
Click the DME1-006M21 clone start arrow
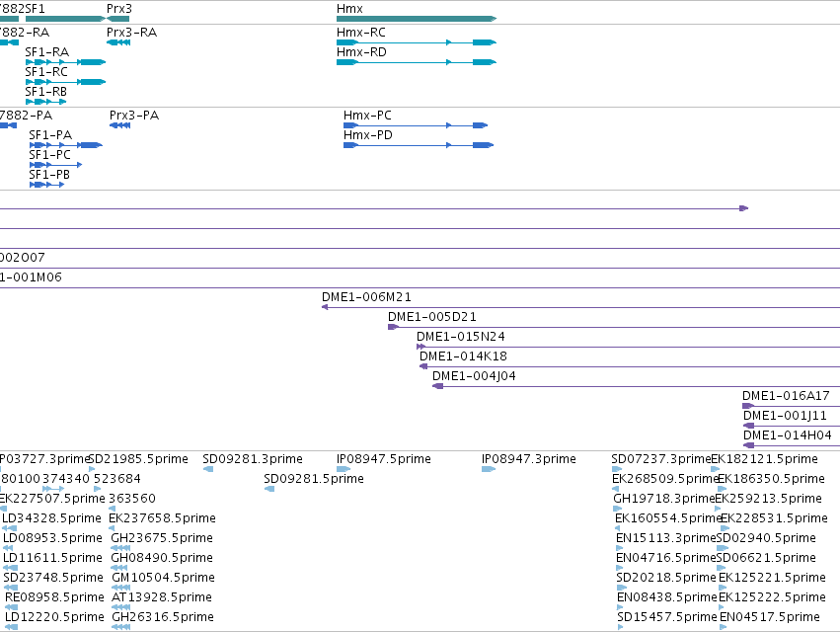pos(325,307)
